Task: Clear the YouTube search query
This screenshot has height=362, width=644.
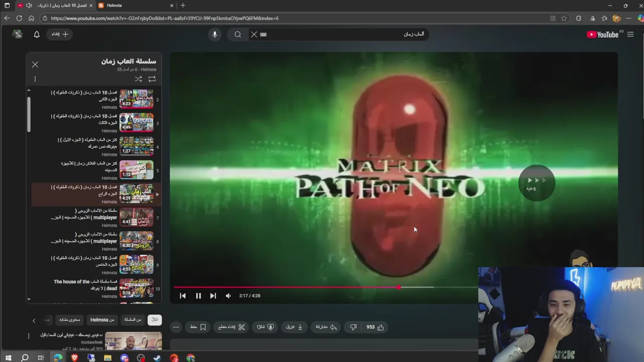Action: pyautogui.click(x=254, y=34)
